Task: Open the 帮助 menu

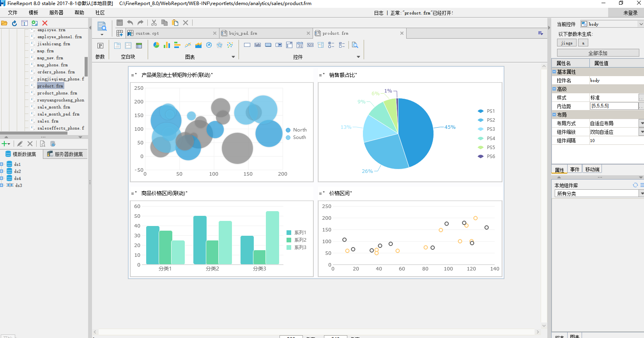Action: [79, 12]
